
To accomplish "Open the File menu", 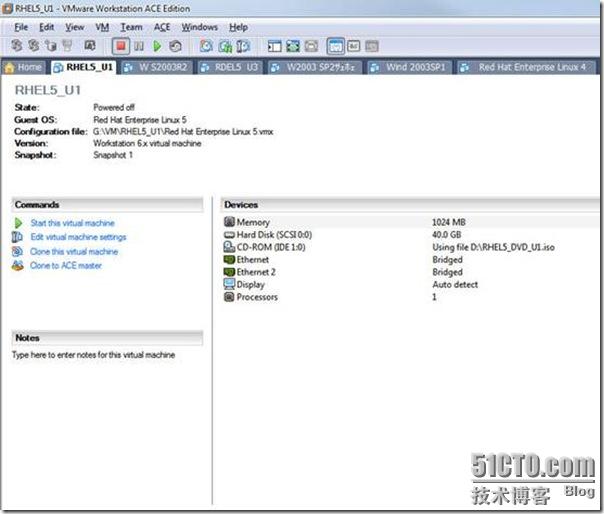I will point(21,27).
